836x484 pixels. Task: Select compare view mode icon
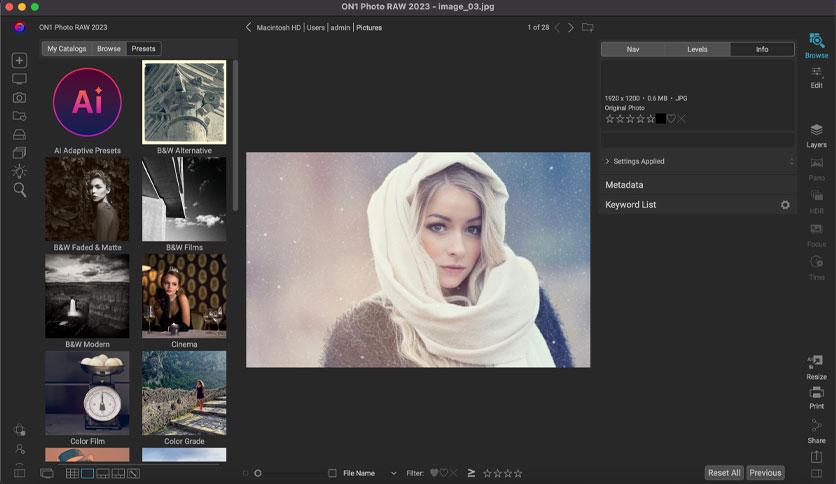(x=118, y=473)
